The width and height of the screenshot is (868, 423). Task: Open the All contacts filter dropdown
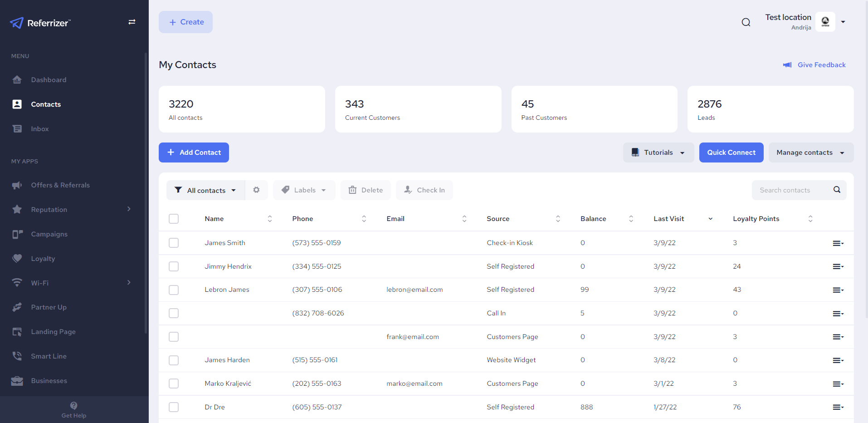click(x=205, y=190)
